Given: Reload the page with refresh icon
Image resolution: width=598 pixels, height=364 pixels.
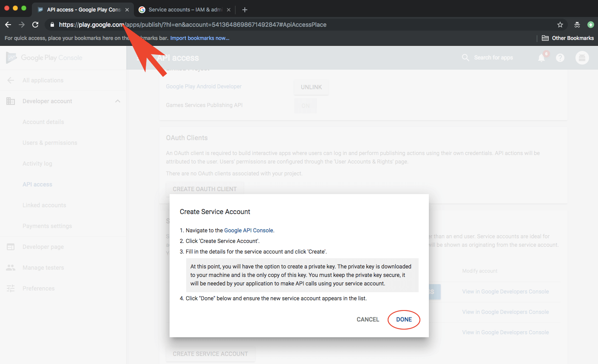Looking at the screenshot, I should click(x=35, y=25).
